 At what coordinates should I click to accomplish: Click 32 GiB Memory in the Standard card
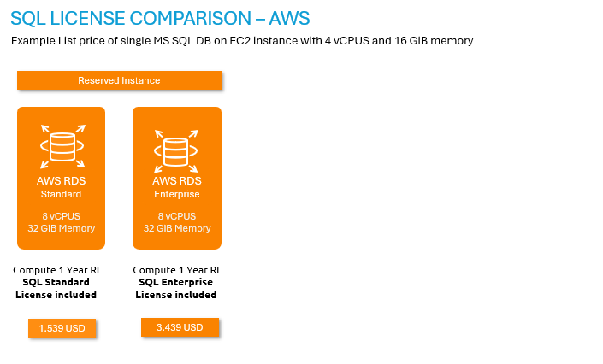pyautogui.click(x=62, y=228)
